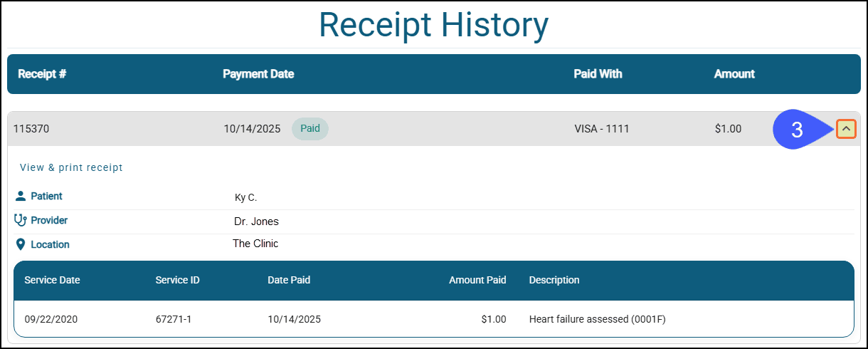Click the Service ID column header
Viewport: 868px width, 349px height.
click(x=177, y=281)
